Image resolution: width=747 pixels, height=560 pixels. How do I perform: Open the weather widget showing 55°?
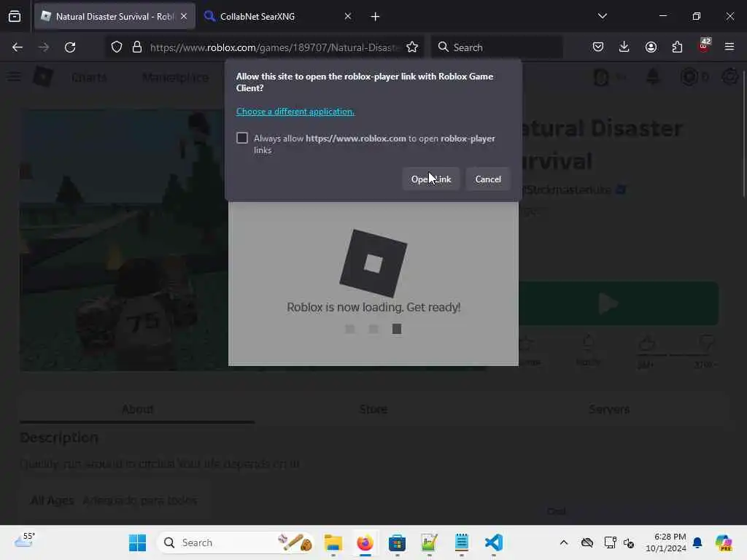(x=24, y=541)
